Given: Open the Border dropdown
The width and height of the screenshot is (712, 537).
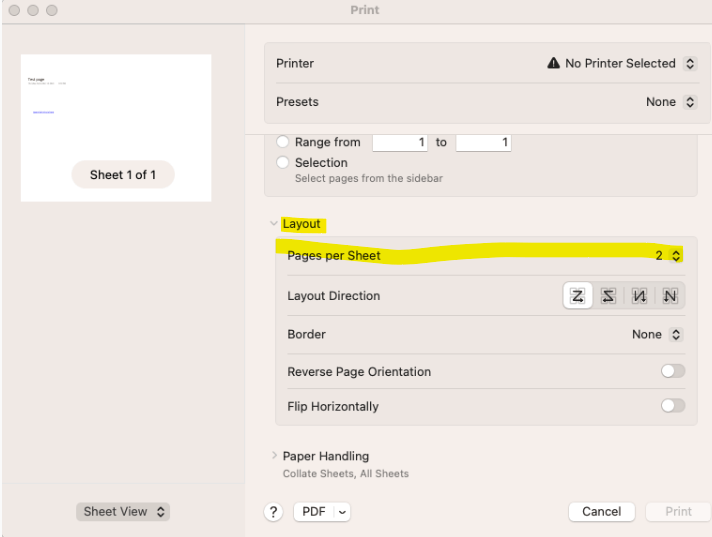Looking at the screenshot, I should point(676,335).
